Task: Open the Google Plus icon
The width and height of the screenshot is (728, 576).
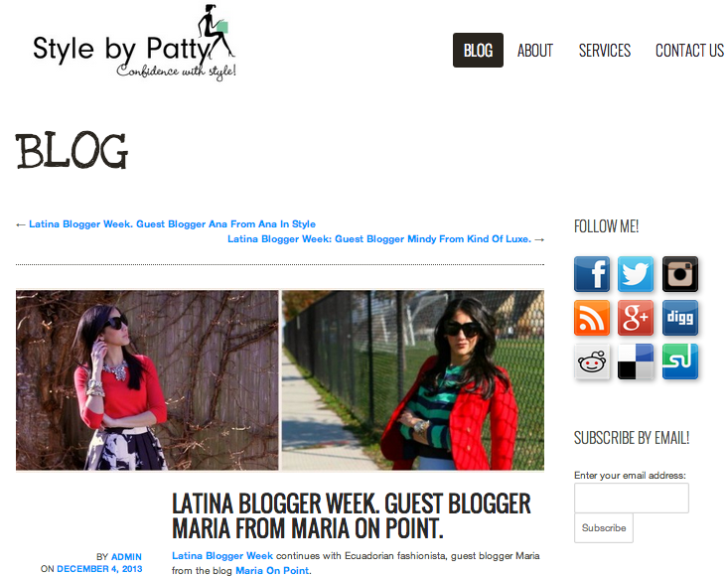Action: (x=636, y=318)
